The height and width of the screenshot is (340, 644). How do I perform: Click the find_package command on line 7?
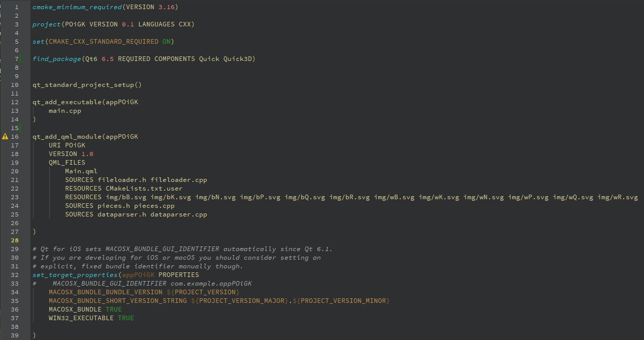point(56,59)
